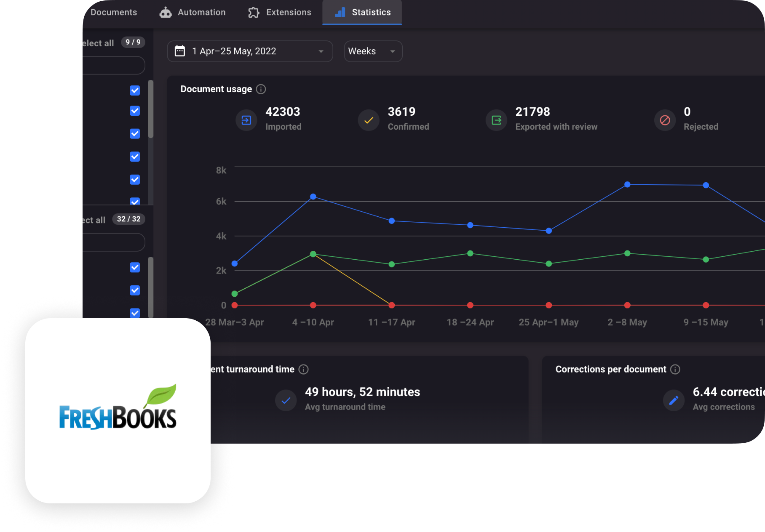The height and width of the screenshot is (532, 765).
Task: Click the upper list scrollbar thumb
Action: 151,109
